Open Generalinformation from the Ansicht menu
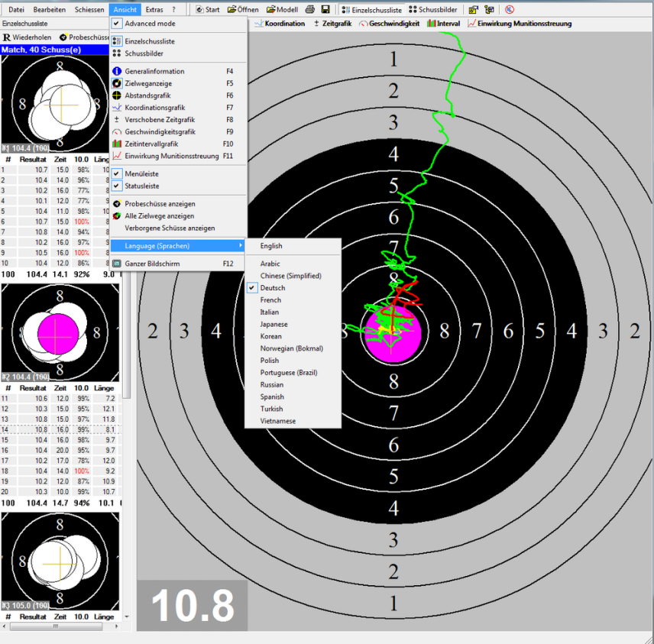Screen dimensions: 654x644 coord(154,71)
